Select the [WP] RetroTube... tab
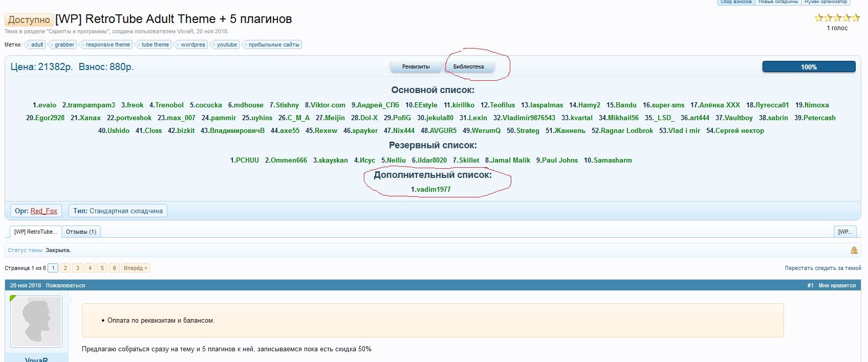 (x=36, y=232)
